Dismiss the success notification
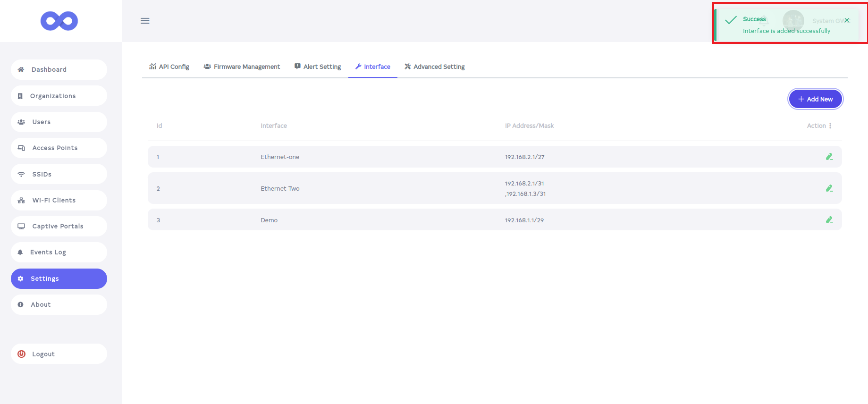Screen dimensions: 868x404 tap(847, 20)
